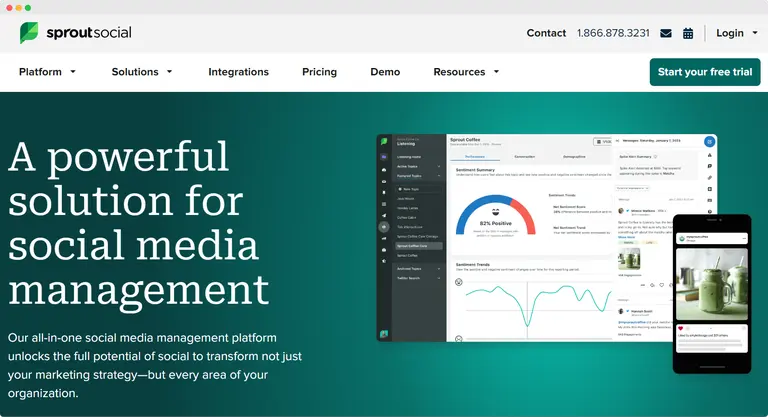
Task: Open the Platform navigation item
Action: [40, 72]
